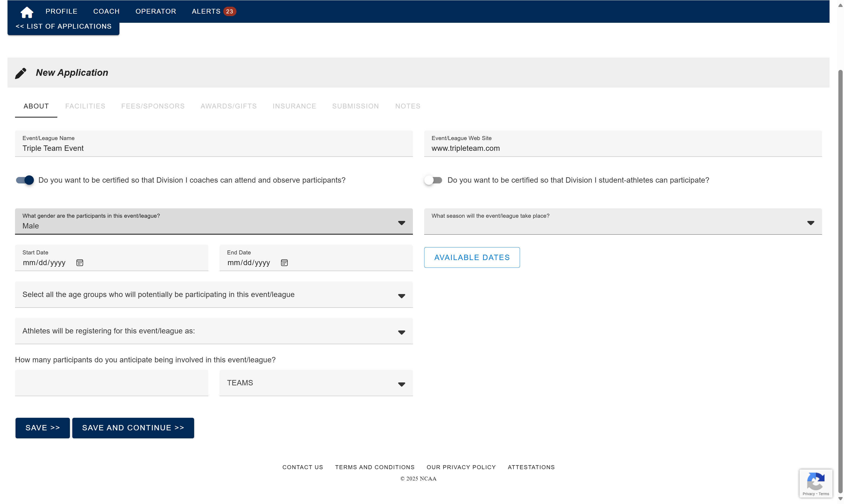Click the anticipated participants number field
The image size is (844, 504).
click(111, 383)
